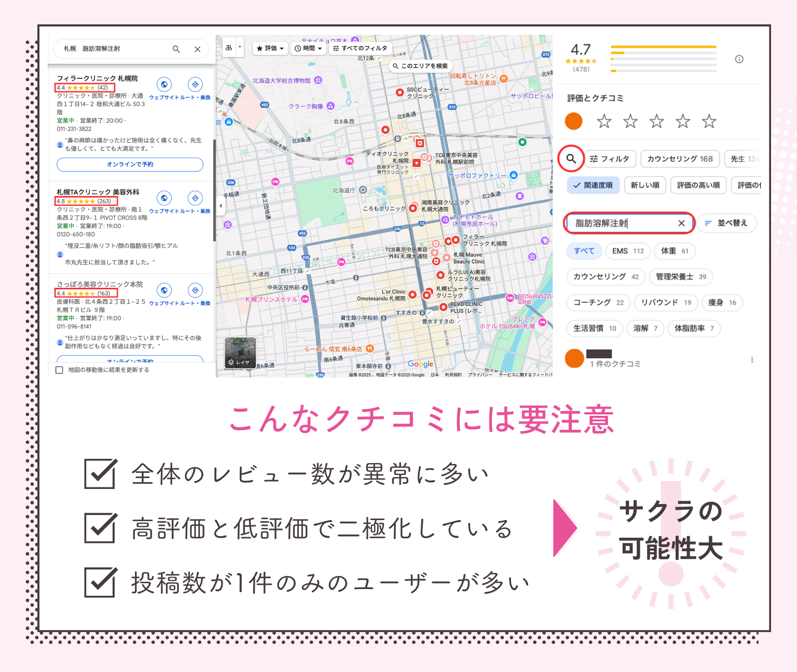Rate with the fifth star under 評価とクチコミ
Viewport: 797px width, 672px height.
click(709, 121)
